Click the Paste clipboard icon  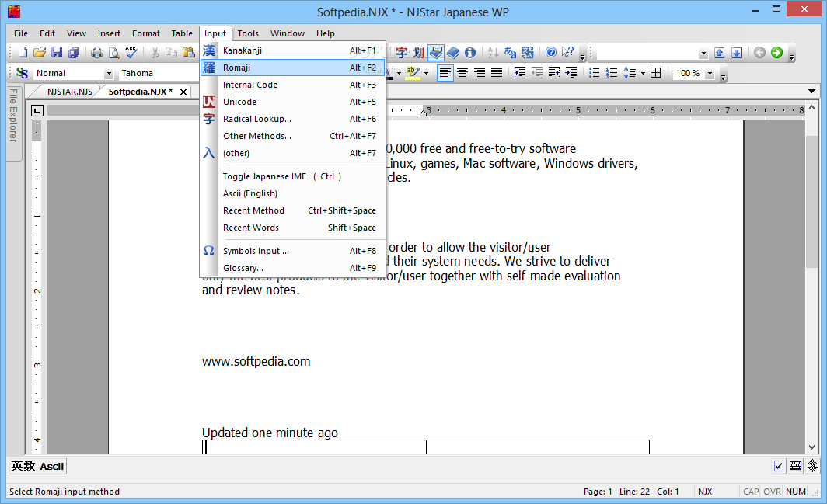(x=188, y=52)
